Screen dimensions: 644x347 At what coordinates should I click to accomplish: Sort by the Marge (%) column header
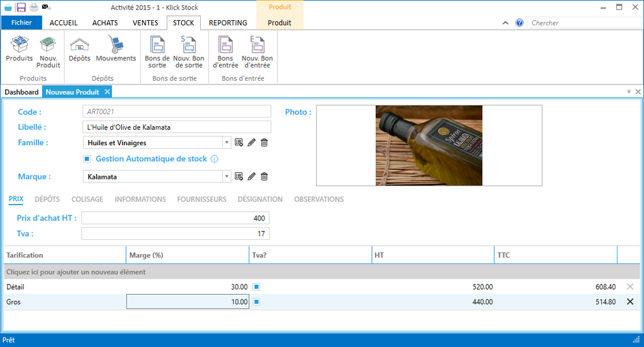pos(188,255)
